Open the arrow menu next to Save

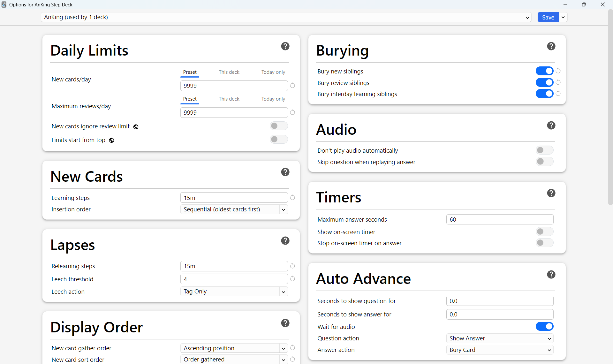click(x=564, y=17)
